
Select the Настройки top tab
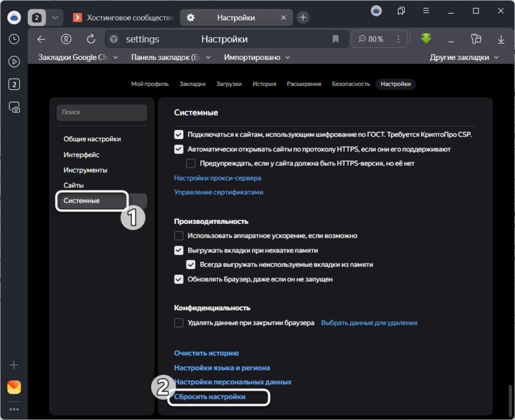[x=396, y=84]
